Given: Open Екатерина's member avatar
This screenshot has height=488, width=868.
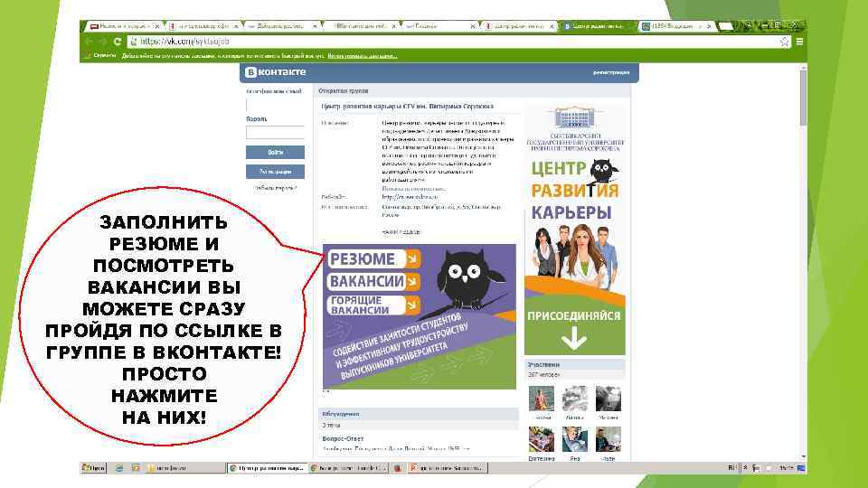Looking at the screenshot, I should pyautogui.click(x=542, y=439).
